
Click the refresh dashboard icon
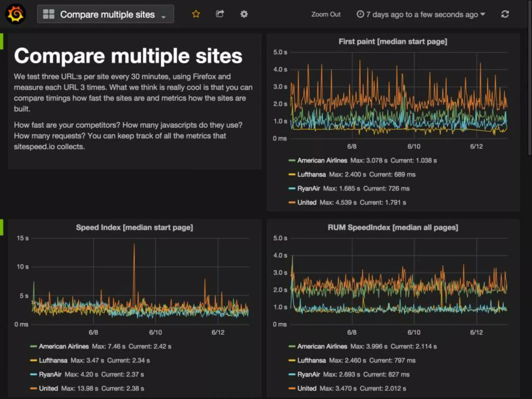(x=505, y=14)
